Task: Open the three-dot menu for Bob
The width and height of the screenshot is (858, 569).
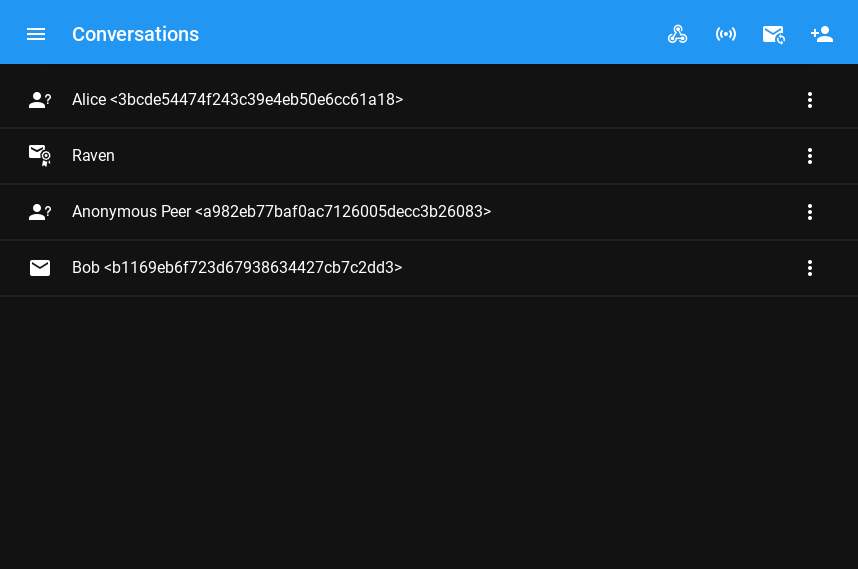Action: point(810,268)
